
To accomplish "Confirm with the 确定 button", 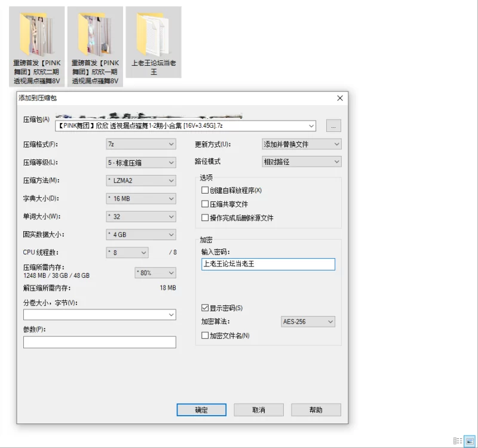I will click(x=201, y=410).
